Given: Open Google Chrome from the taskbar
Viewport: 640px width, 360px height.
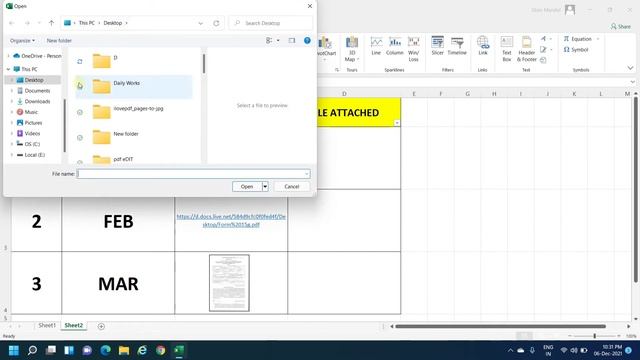Looking at the screenshot, I should coord(161,350).
